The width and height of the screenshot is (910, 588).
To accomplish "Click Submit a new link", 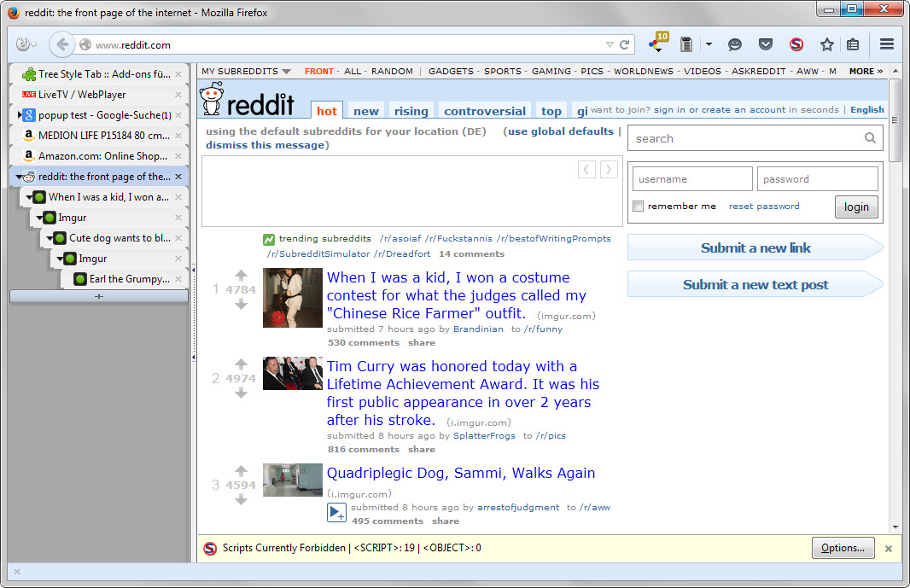I will (x=755, y=247).
